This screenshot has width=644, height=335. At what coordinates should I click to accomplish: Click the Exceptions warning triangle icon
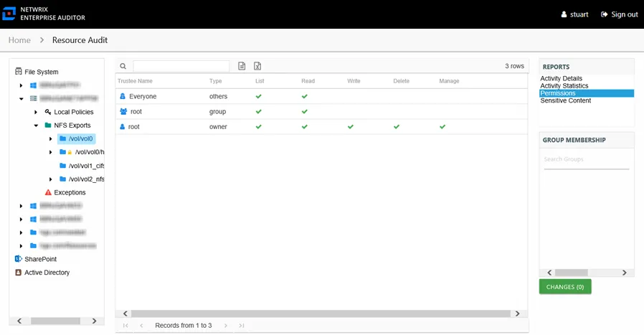click(x=48, y=192)
